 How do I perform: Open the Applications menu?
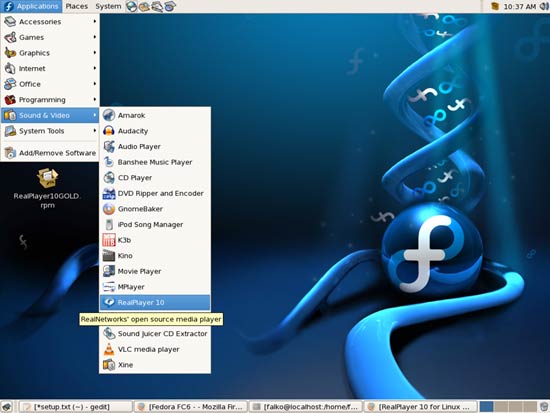coord(31,6)
